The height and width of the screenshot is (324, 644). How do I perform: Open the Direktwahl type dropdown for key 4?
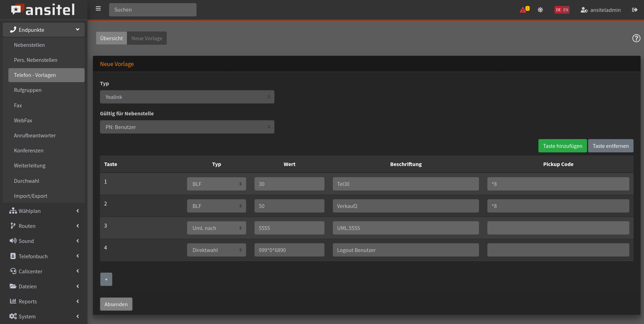click(216, 250)
